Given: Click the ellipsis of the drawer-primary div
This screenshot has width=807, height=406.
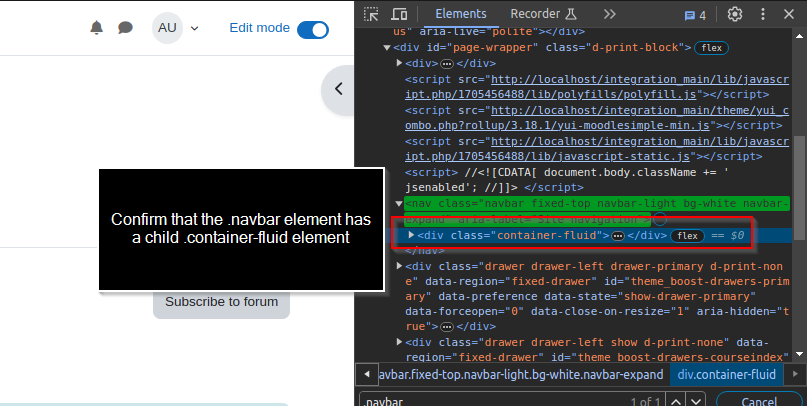Looking at the screenshot, I should (x=447, y=327).
